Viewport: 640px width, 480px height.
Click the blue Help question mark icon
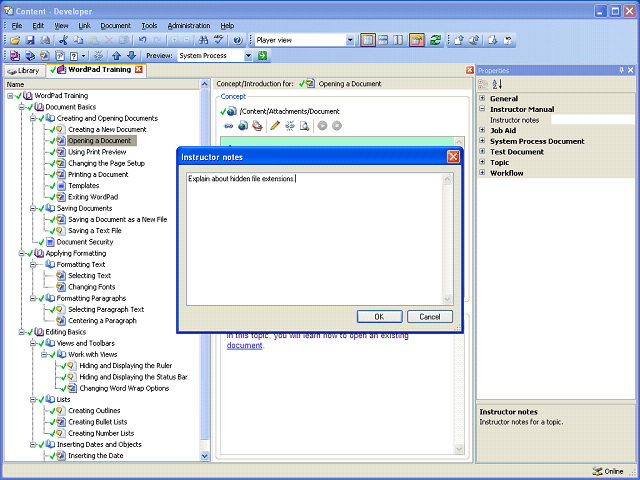coord(238,40)
